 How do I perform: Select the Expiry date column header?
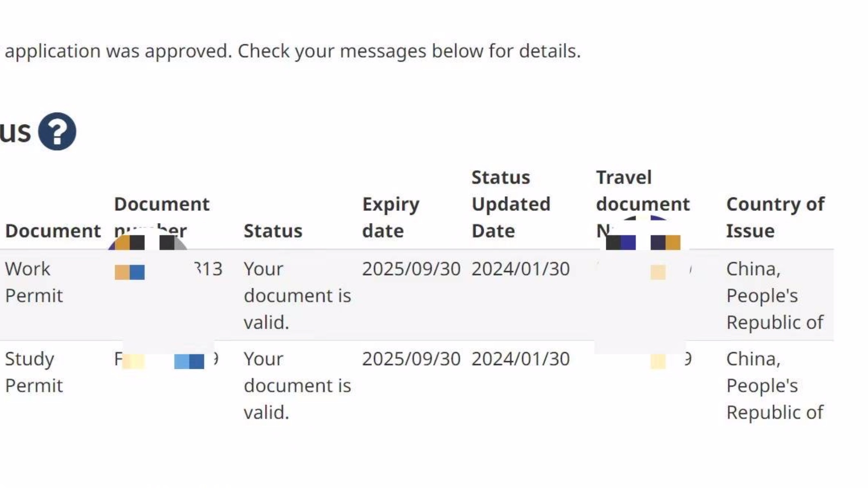[x=391, y=217]
